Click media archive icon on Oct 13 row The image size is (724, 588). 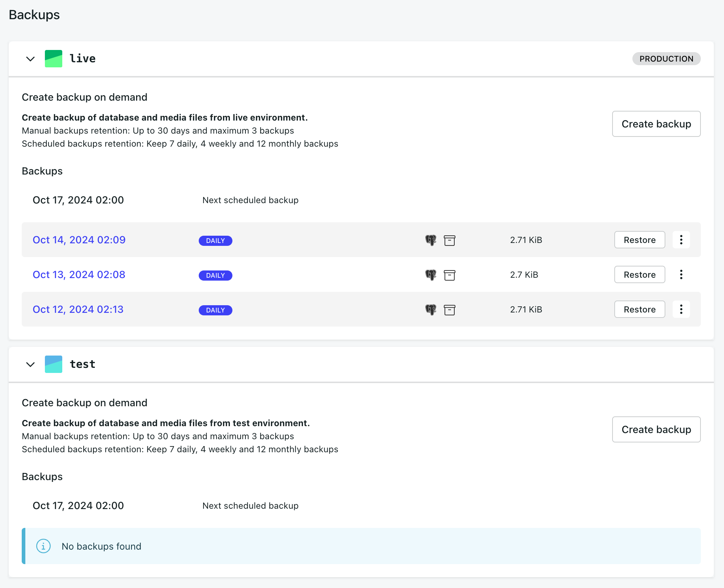click(x=450, y=275)
